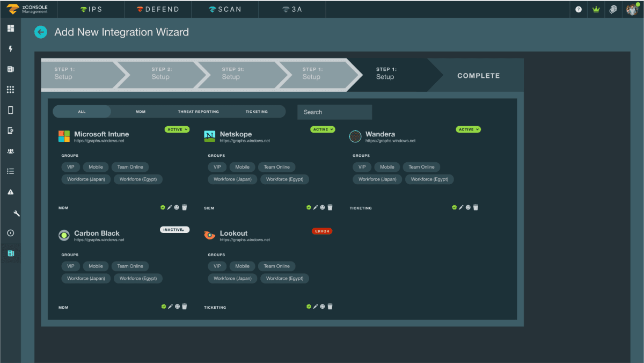The image size is (644, 363).
Task: Switch to the MDM filter tab
Action: (x=140, y=111)
